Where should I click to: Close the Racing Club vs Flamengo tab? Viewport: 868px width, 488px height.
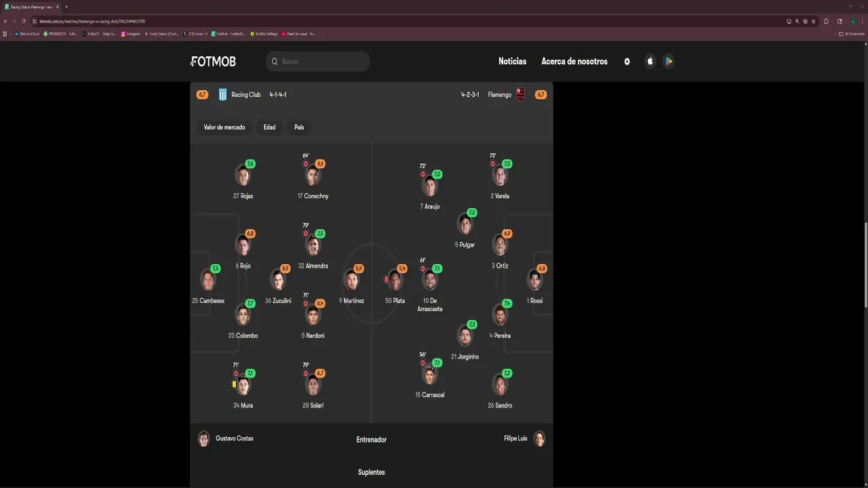[58, 7]
